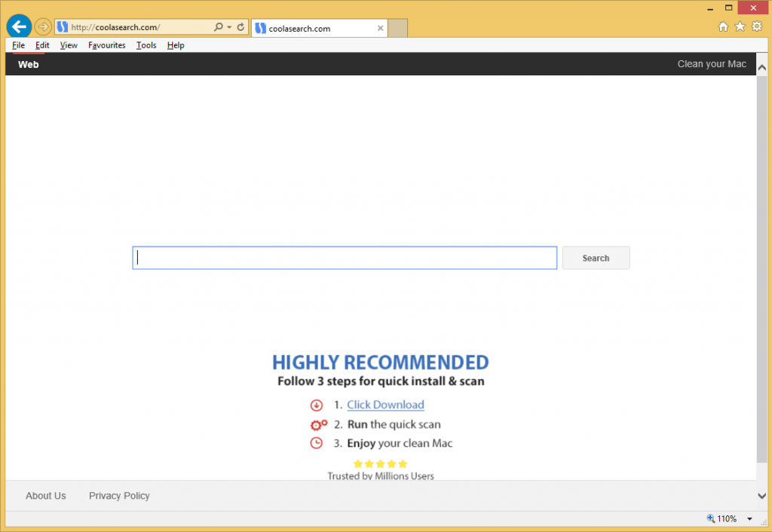Follow the Click Download link
Viewport: 772px width, 532px height.
tap(385, 405)
